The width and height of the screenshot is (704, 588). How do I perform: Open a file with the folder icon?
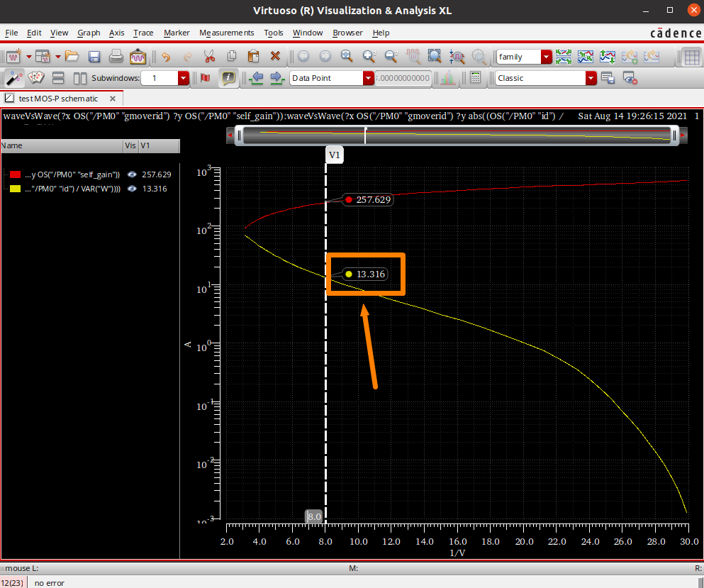[72, 57]
